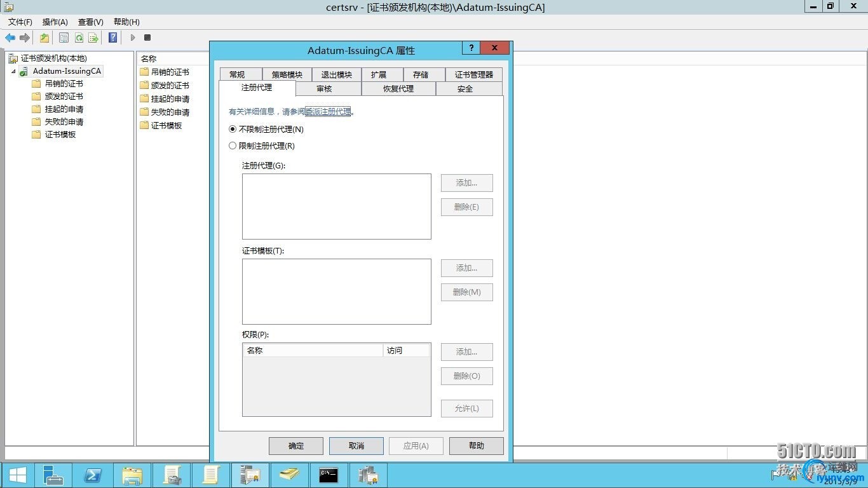This screenshot has width=868, height=488.
Task: Click the 帮助 button in dialog
Action: (x=477, y=445)
